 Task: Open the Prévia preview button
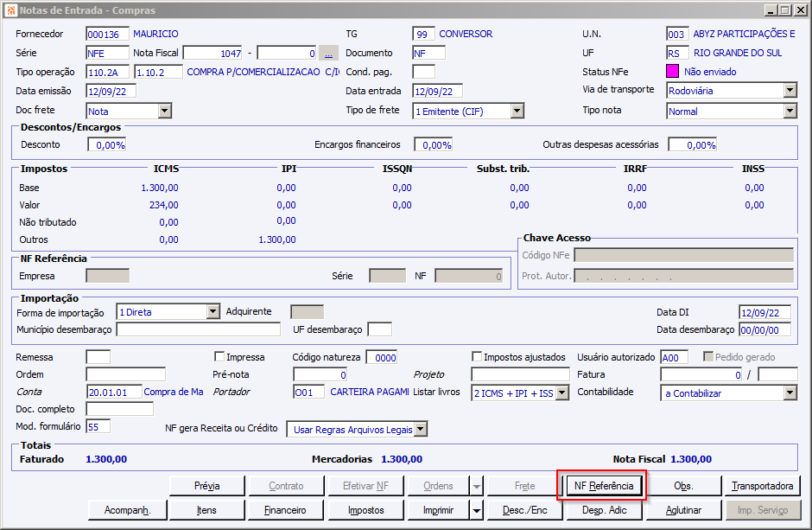tap(206, 486)
